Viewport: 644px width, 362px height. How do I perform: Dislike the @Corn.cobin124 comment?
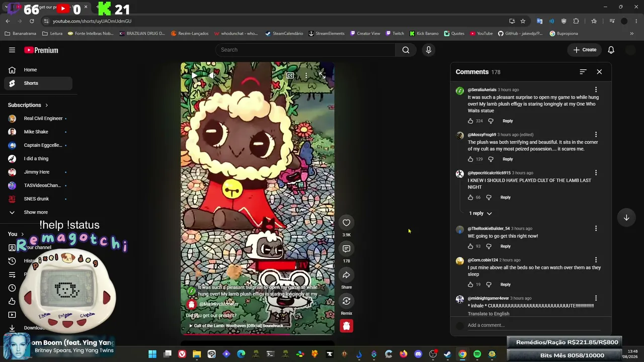pyautogui.click(x=489, y=285)
